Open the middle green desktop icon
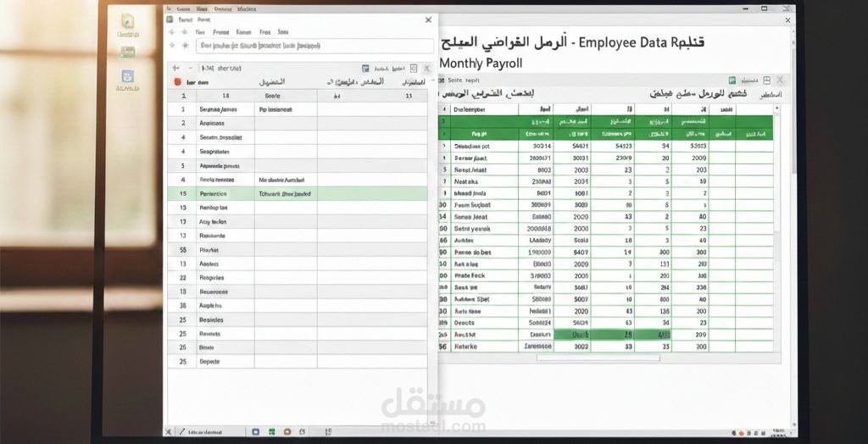Viewport: 868px width, 444px height. click(x=128, y=52)
